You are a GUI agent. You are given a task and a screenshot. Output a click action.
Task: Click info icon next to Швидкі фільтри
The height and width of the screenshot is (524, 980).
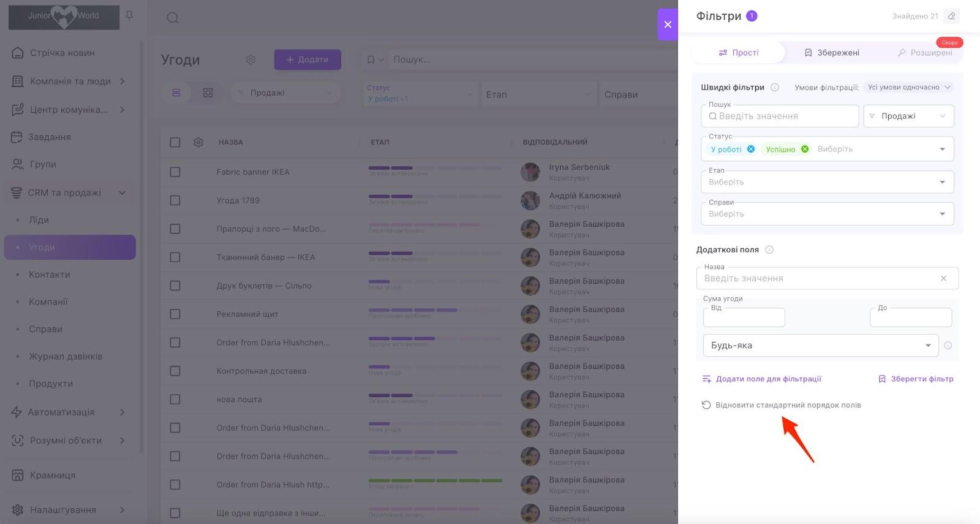point(775,87)
